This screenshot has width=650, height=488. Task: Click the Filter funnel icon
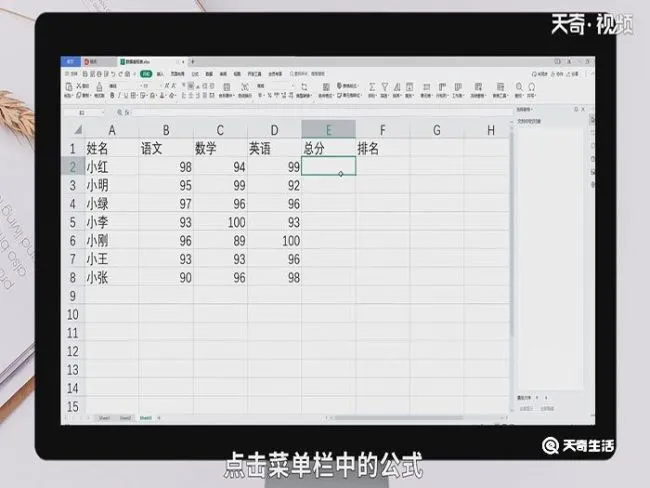[x=385, y=87]
